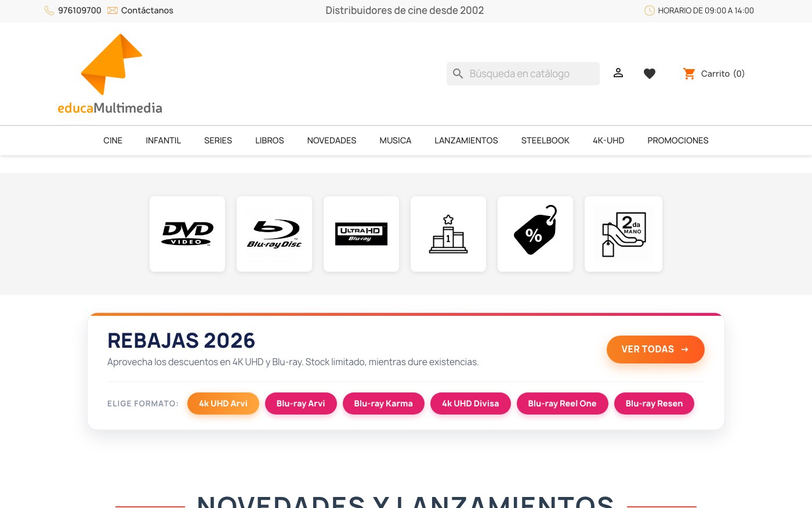Click the envelope icon next to Contáctanos

coord(113,10)
